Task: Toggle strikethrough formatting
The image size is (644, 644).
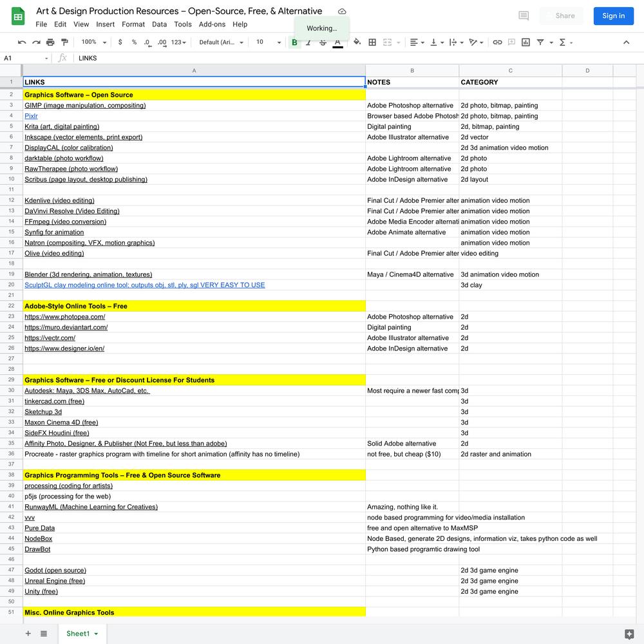Action: coord(323,43)
